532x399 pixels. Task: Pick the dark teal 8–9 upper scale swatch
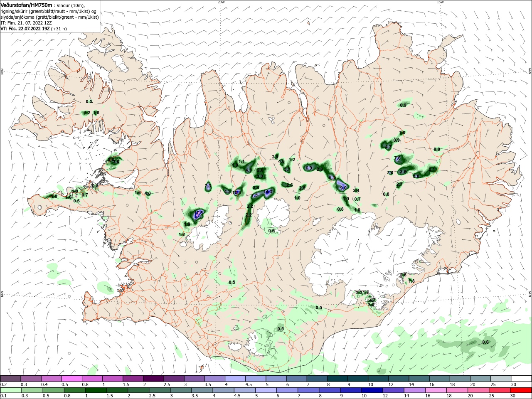coord(337,379)
